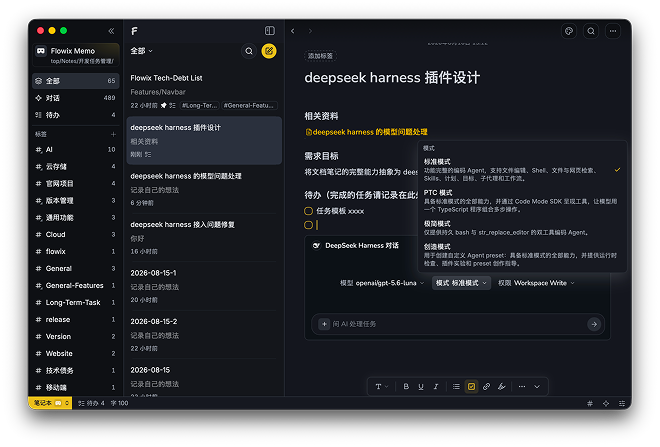The width and height of the screenshot is (660, 447).
Task: Select the highlighter tool
Action: tap(502, 386)
